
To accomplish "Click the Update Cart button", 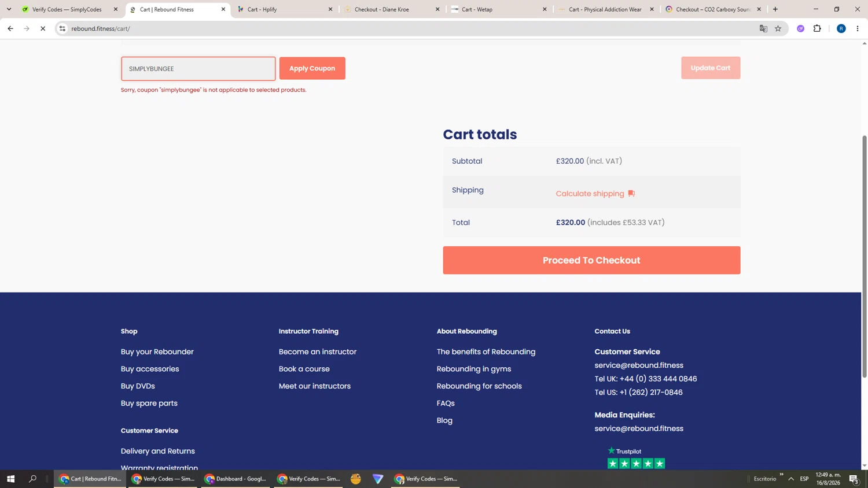I will pyautogui.click(x=711, y=68).
